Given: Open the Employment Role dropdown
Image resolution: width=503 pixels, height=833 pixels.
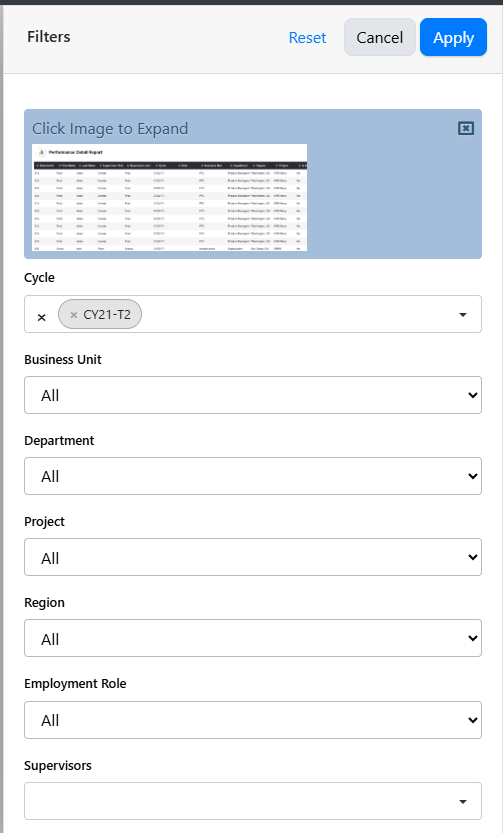Looking at the screenshot, I should click(x=253, y=720).
